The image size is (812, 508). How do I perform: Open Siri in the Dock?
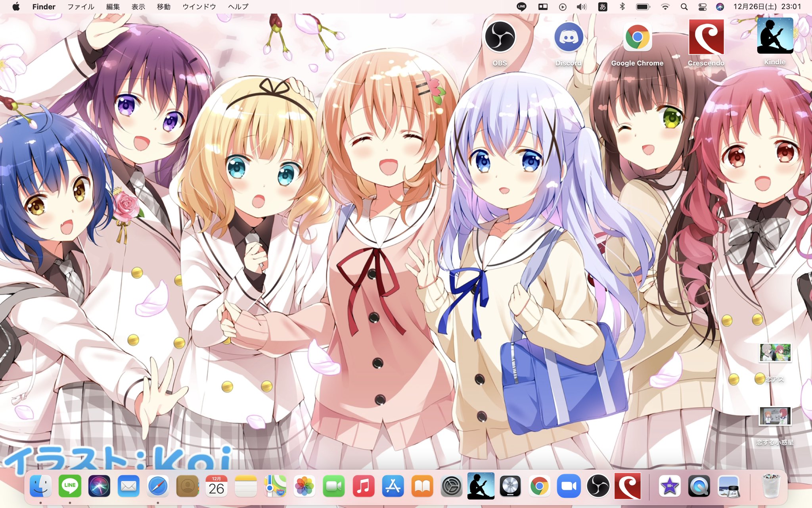pos(99,486)
